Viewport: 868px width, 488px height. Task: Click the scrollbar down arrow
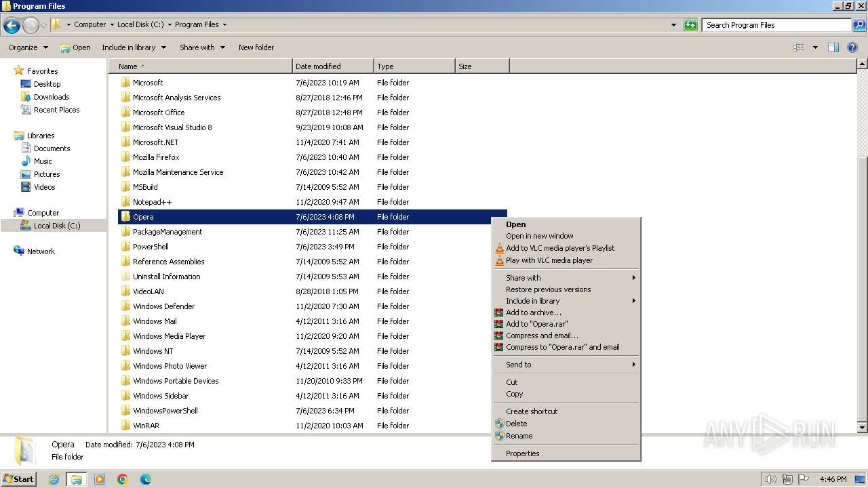[862, 428]
